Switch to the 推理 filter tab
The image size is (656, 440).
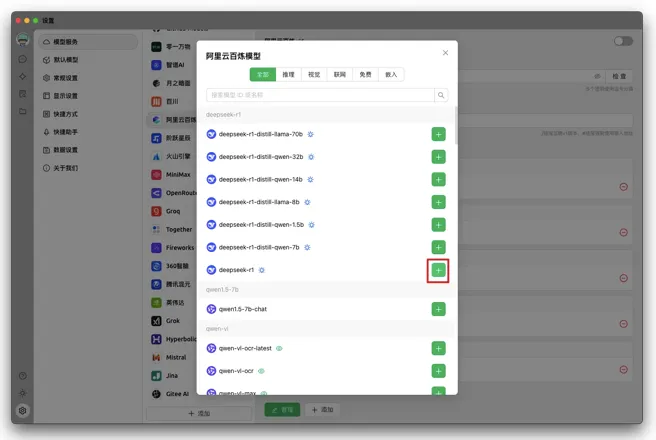[x=288, y=74]
